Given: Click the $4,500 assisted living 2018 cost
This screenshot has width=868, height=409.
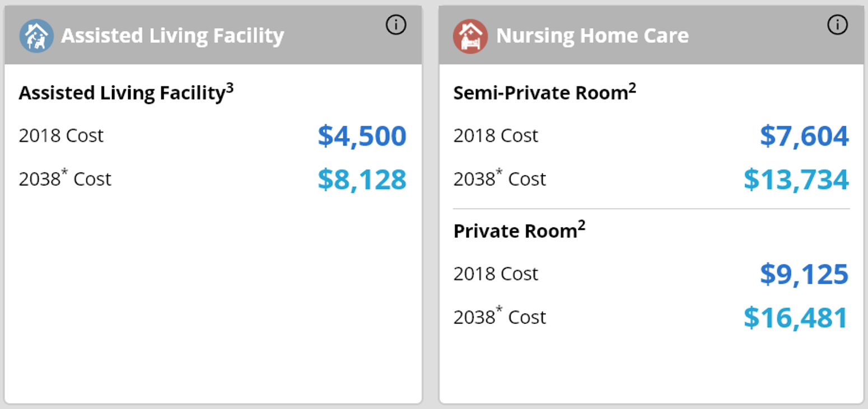Looking at the screenshot, I should [362, 136].
